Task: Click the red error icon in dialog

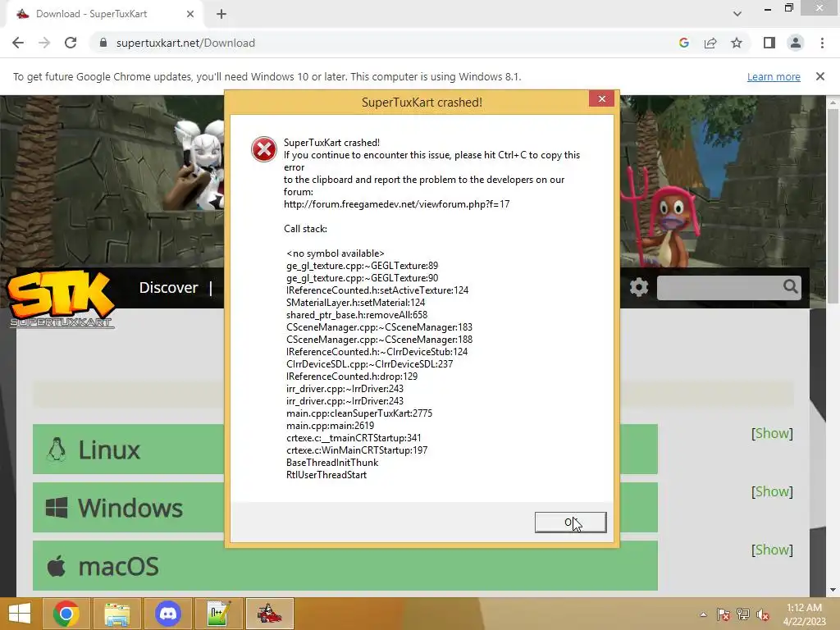Action: [264, 149]
